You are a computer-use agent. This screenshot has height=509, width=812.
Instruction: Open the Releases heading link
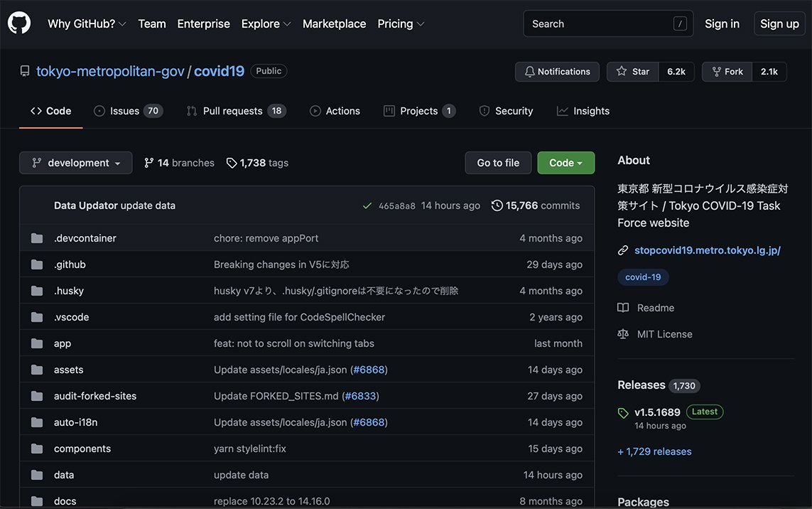tap(641, 385)
